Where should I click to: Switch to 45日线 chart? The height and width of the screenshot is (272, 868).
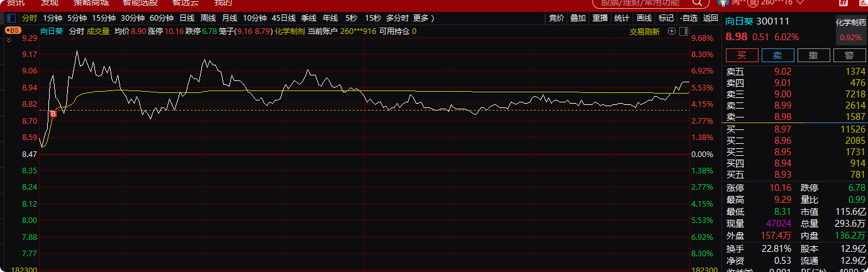(284, 18)
